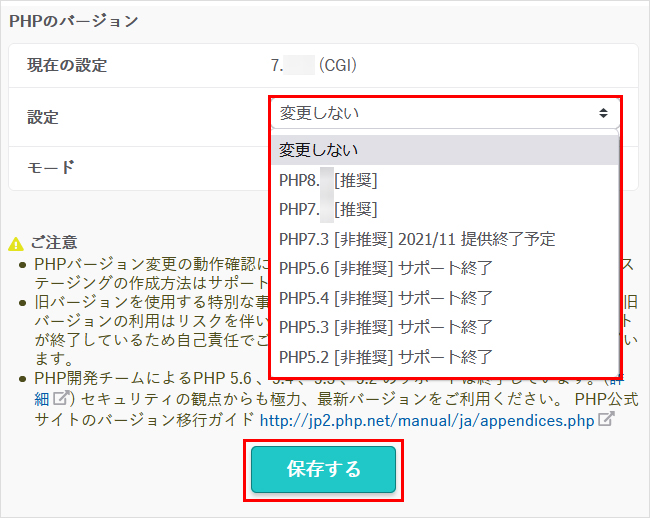Click external link icon after php.net URL
650x518 pixels.
point(605,420)
